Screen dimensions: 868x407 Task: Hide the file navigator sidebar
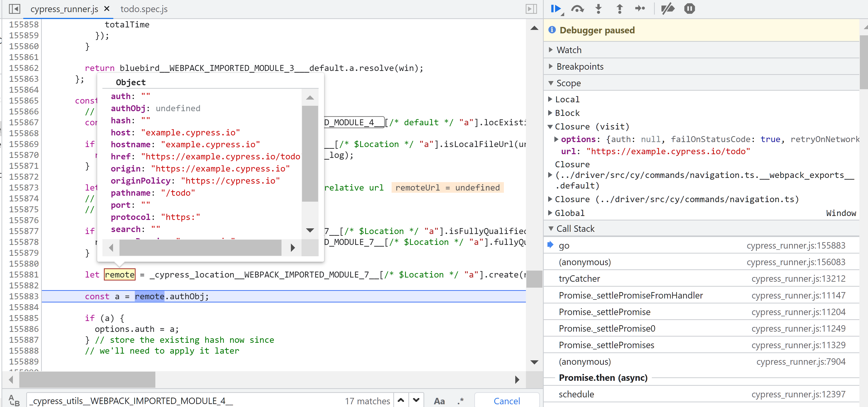[15, 9]
